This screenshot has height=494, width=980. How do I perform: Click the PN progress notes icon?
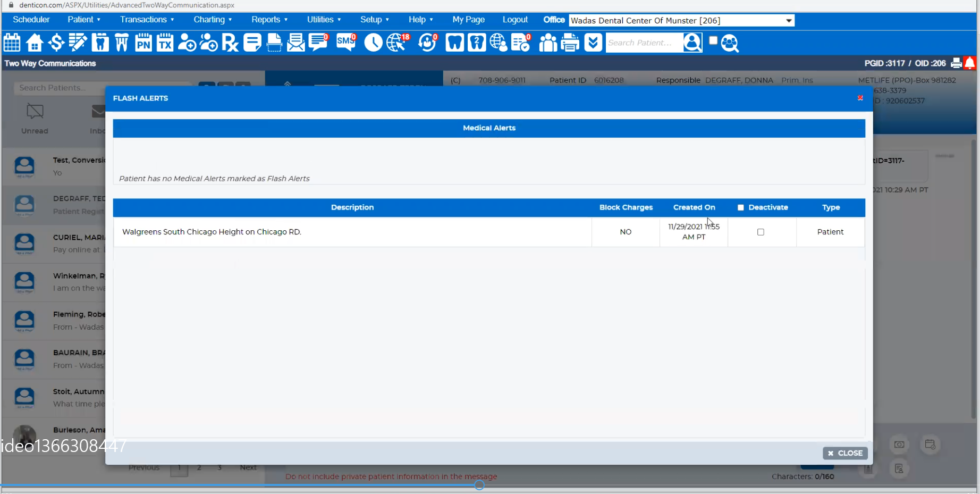click(143, 43)
